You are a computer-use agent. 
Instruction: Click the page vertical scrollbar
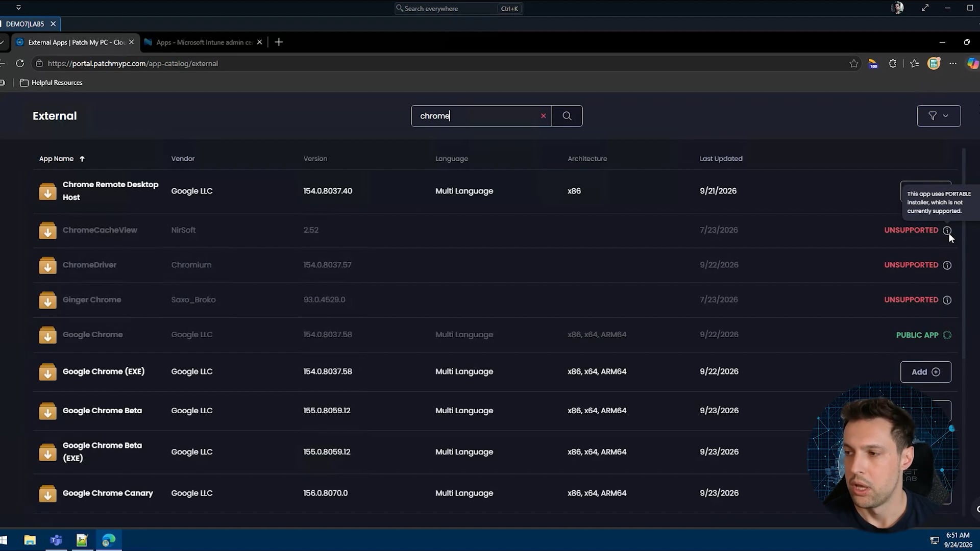[x=964, y=254]
